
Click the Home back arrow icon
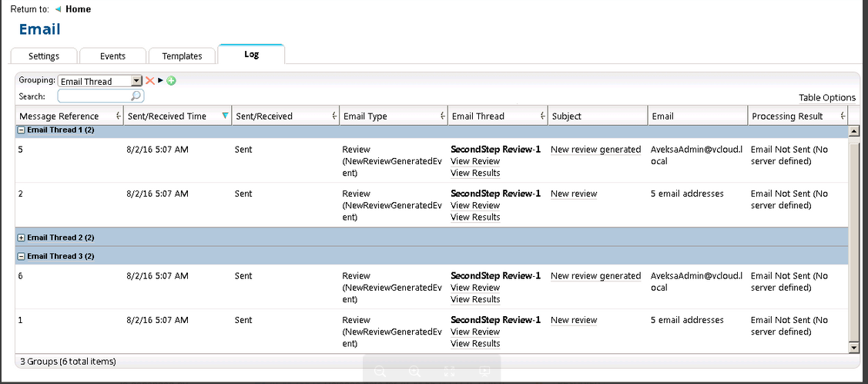58,9
